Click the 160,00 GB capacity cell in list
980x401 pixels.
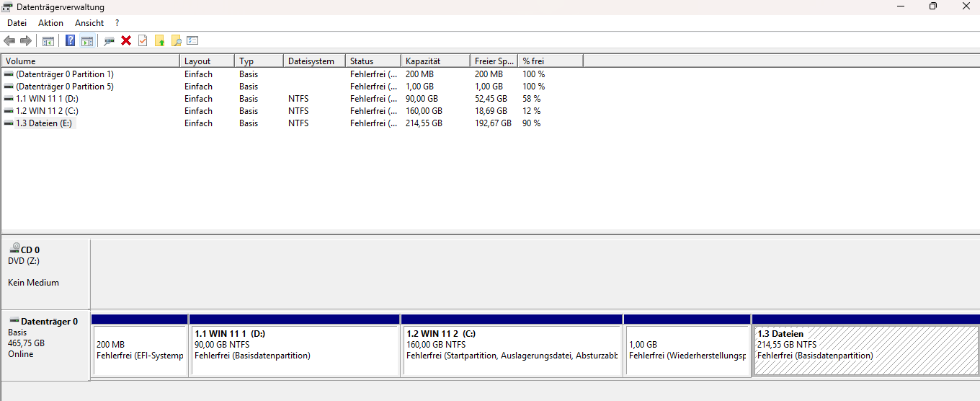pyautogui.click(x=424, y=111)
